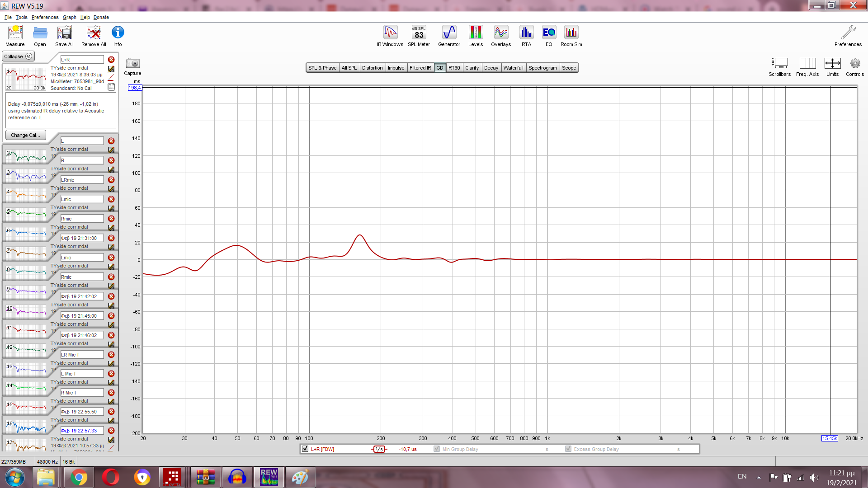Open the Preferences menu
The height and width of the screenshot is (488, 868).
point(45,17)
